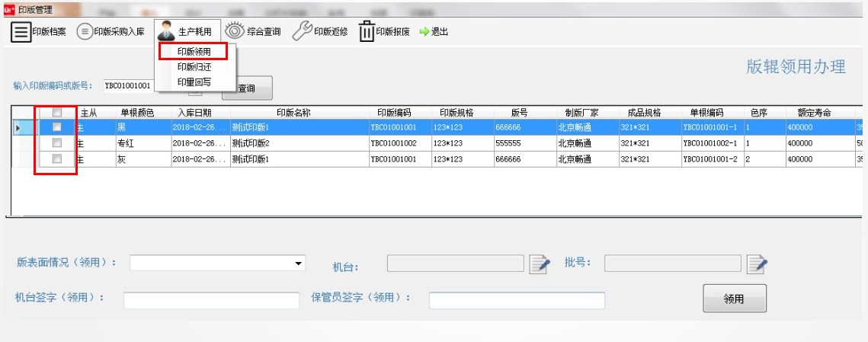Image resolution: width=868 pixels, height=342 pixels.
Task: Click the green 退出 arrow icon
Action: click(424, 32)
